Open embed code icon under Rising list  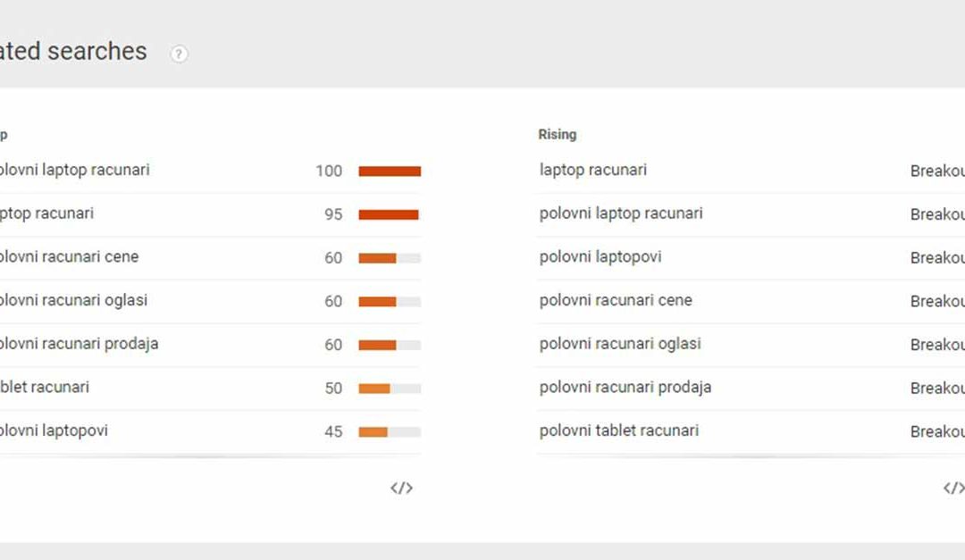tap(953, 488)
